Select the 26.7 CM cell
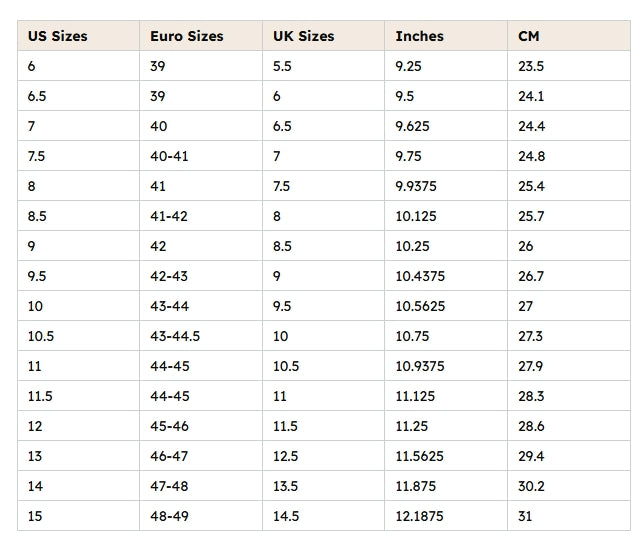Screen dimensions: 642x544 coord(569,276)
